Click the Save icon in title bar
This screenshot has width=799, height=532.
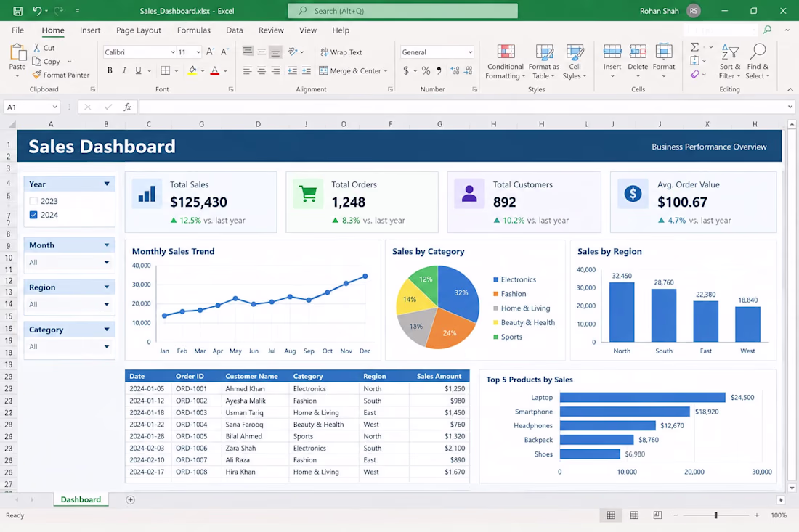pos(18,11)
